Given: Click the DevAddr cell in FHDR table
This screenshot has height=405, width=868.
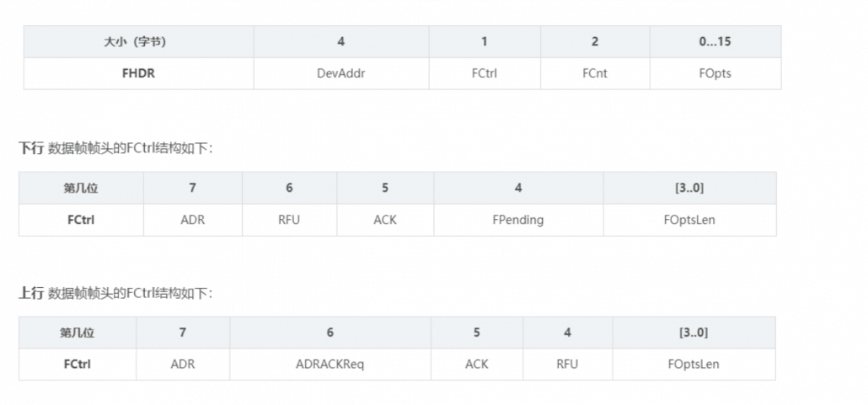Looking at the screenshot, I should click(x=340, y=73).
